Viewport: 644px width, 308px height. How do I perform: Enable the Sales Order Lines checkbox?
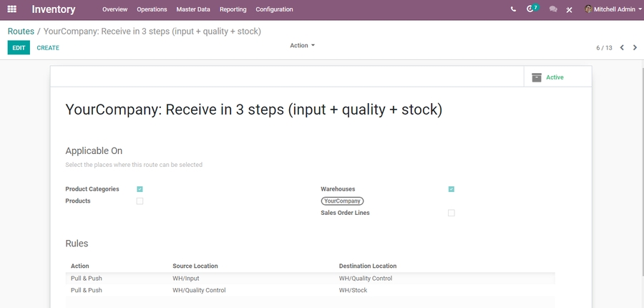pyautogui.click(x=451, y=213)
